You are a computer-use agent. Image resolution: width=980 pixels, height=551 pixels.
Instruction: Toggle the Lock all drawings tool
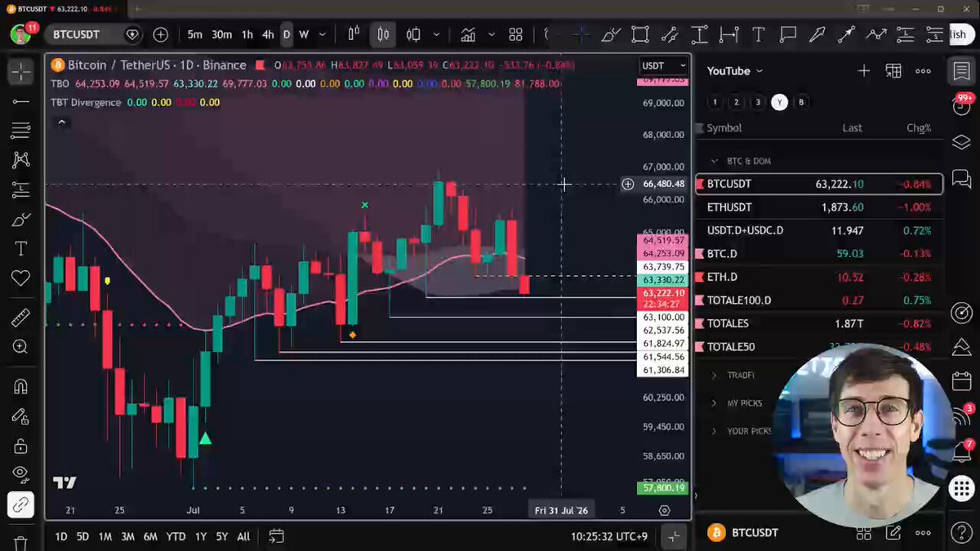(x=21, y=446)
